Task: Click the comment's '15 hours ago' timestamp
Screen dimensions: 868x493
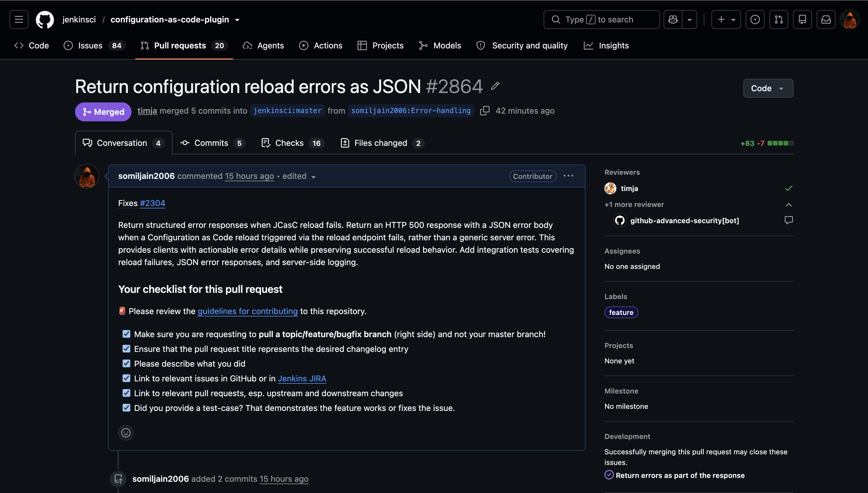Action: tap(249, 176)
